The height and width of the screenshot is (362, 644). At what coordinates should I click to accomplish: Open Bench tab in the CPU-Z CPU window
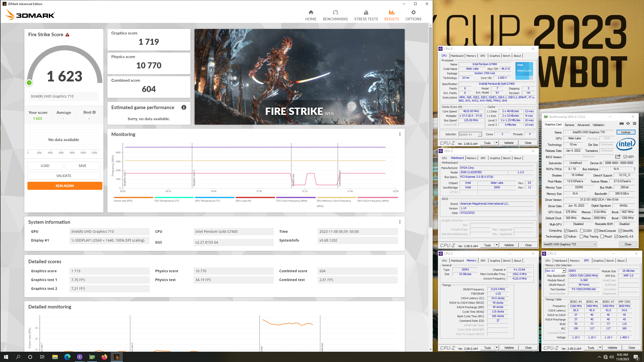506,56
